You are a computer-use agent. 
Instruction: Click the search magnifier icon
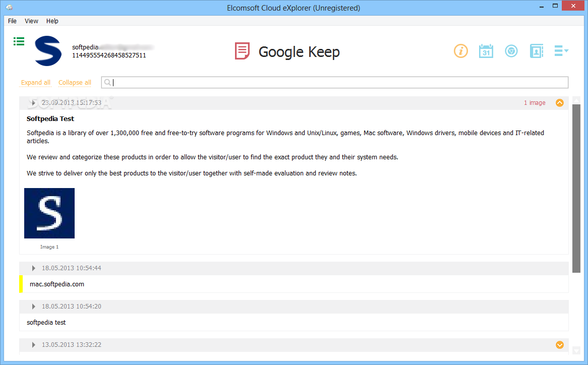click(107, 83)
